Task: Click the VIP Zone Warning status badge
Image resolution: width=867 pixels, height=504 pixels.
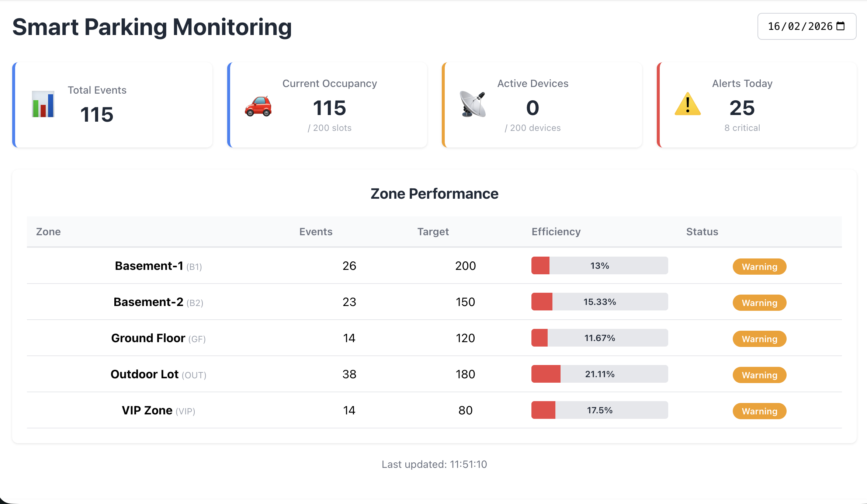Action: 759,411
